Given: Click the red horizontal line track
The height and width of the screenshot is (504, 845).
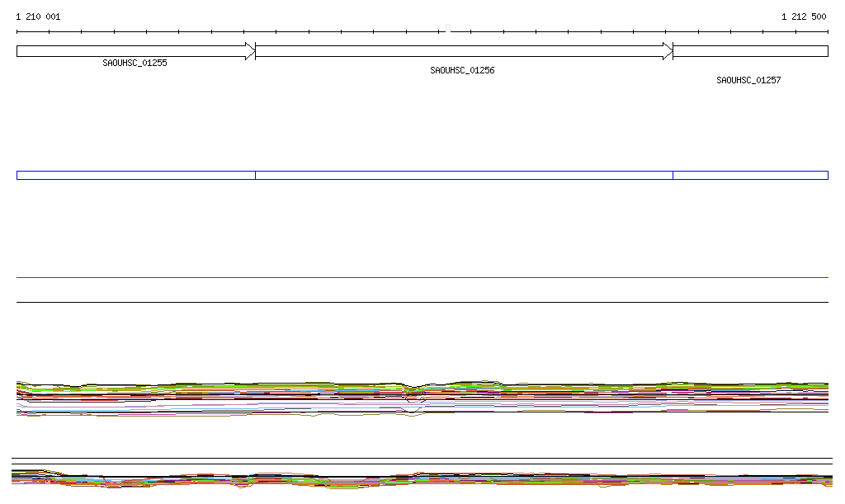Looking at the screenshot, I should click(x=422, y=278).
